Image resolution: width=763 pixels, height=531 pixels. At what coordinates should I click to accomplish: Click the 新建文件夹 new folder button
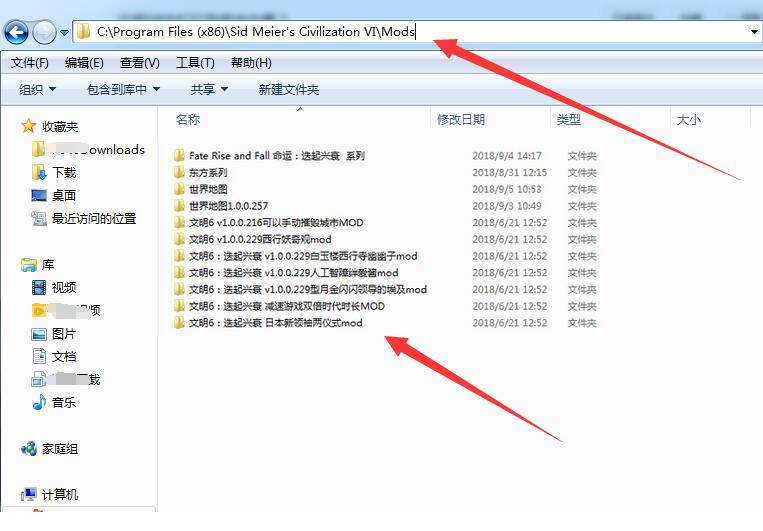(288, 89)
